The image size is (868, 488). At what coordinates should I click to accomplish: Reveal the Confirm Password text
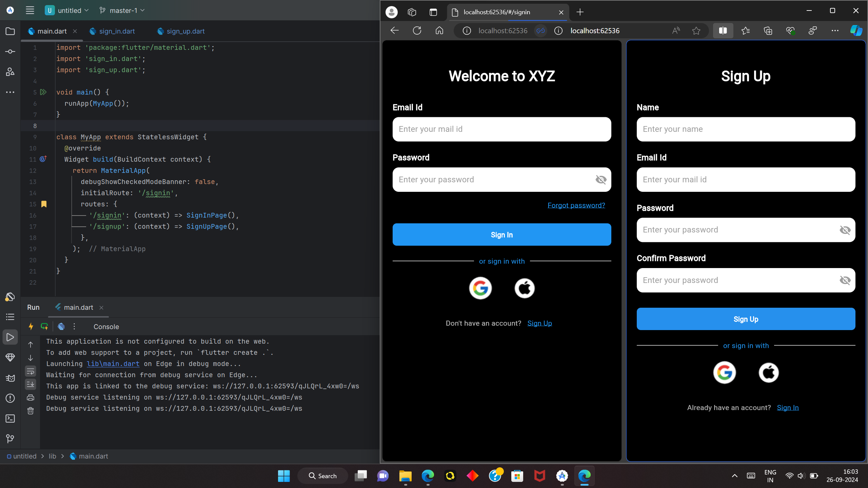click(845, 280)
